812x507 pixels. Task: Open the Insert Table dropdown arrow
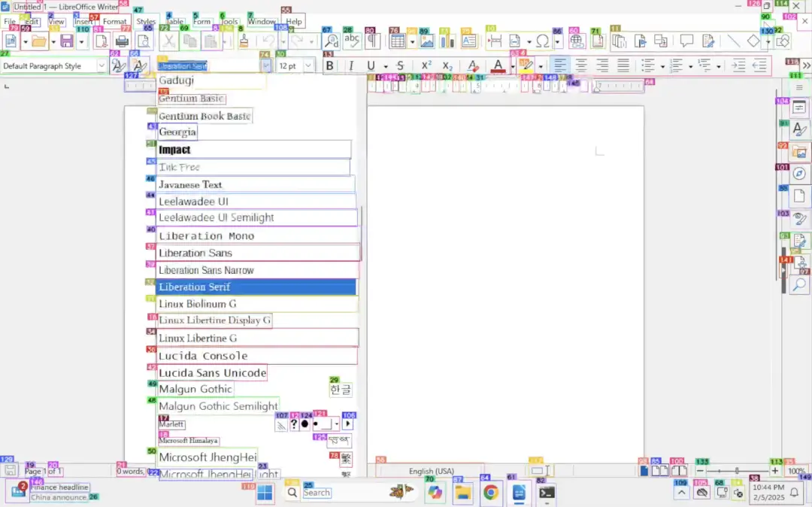pyautogui.click(x=412, y=41)
